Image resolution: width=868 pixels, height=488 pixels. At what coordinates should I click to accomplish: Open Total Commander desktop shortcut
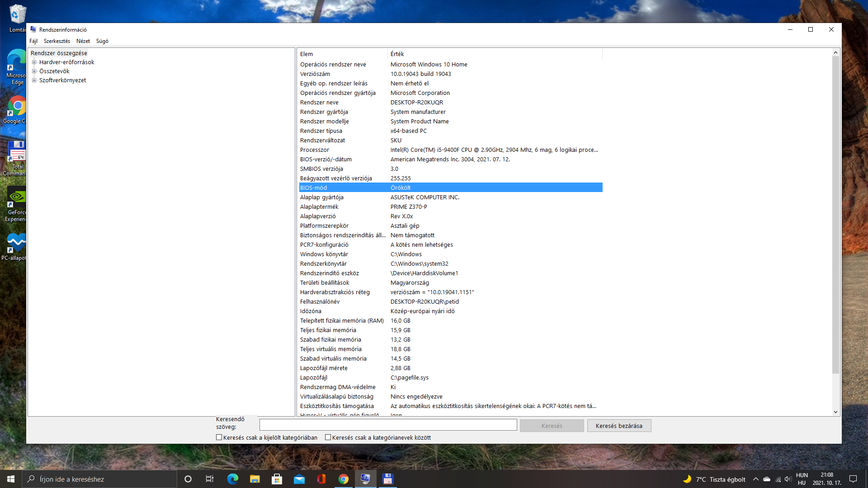pos(16,158)
